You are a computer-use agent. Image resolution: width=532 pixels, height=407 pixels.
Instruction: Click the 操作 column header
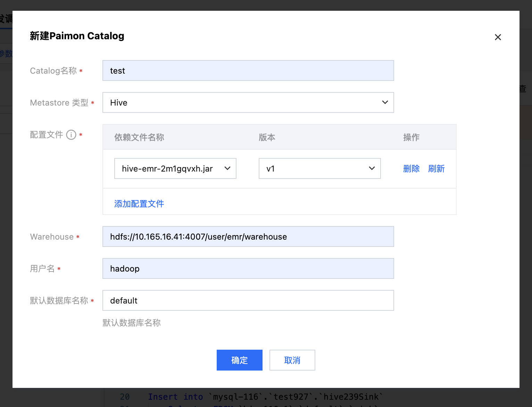click(411, 138)
